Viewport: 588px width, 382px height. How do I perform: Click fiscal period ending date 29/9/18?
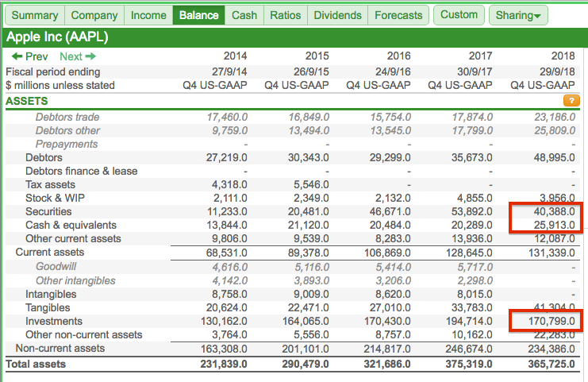pos(557,71)
